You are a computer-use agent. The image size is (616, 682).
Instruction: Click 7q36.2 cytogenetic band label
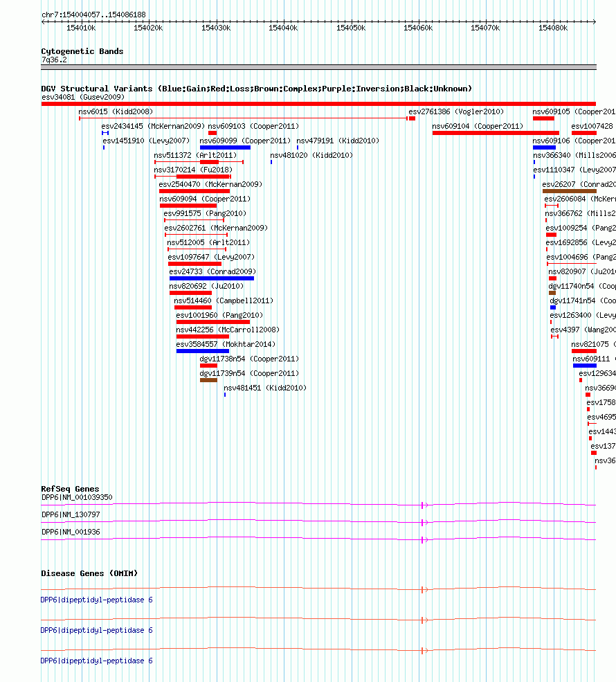[x=55, y=60]
